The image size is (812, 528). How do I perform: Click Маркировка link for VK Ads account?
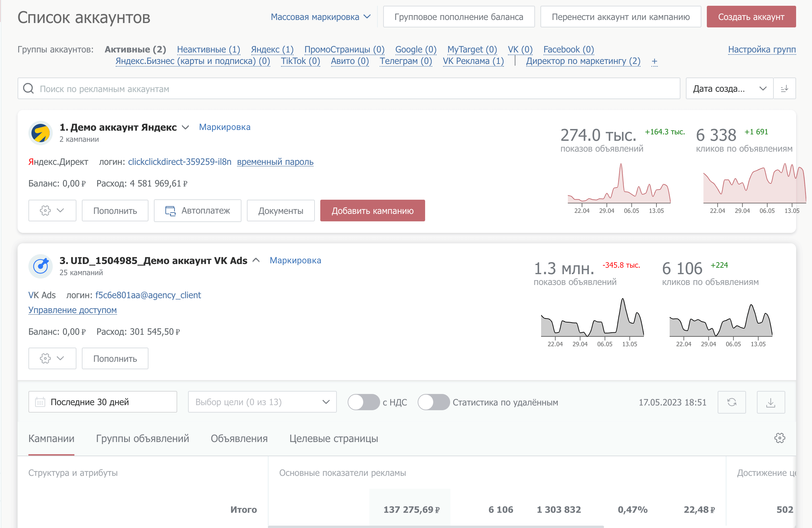coord(295,260)
